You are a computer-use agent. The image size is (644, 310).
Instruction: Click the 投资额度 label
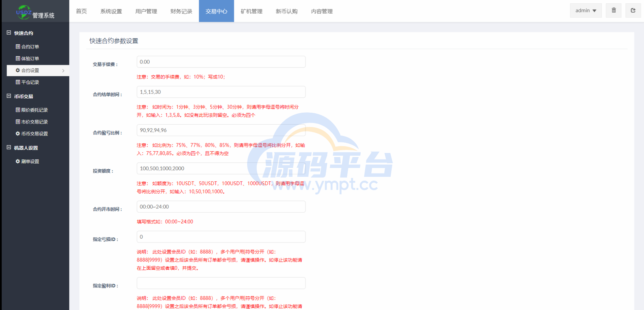pos(103,171)
